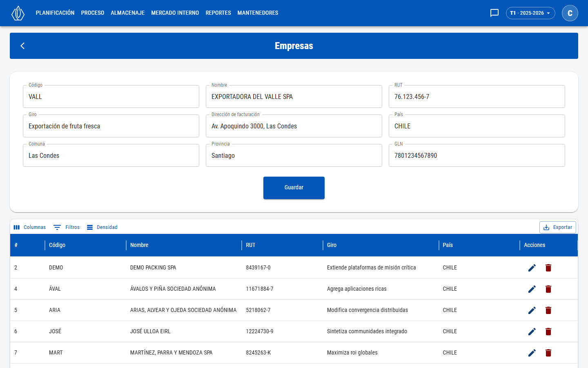
Task: Focus the GLN input field
Action: [477, 155]
